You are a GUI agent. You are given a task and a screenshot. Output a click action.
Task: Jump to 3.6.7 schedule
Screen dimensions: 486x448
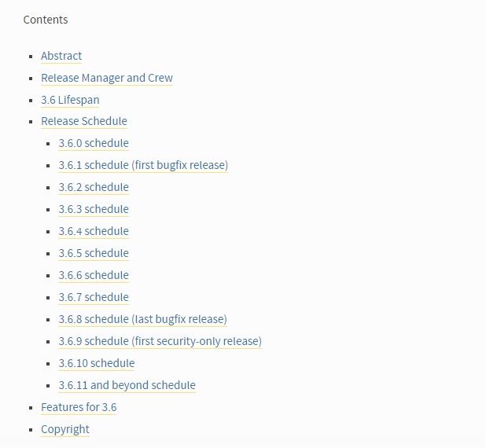94,297
